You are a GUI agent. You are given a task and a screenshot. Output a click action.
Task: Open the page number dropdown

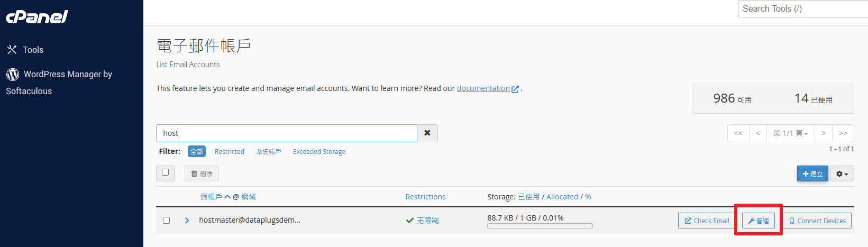790,133
